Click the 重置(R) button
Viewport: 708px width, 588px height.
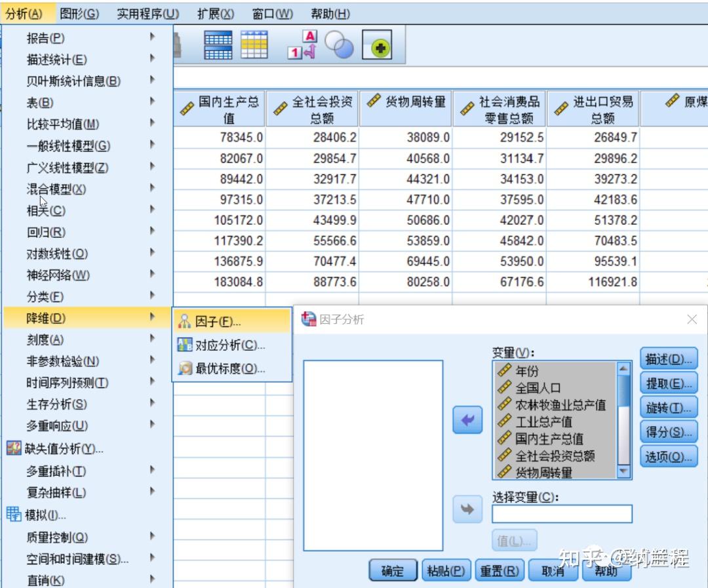(x=500, y=571)
